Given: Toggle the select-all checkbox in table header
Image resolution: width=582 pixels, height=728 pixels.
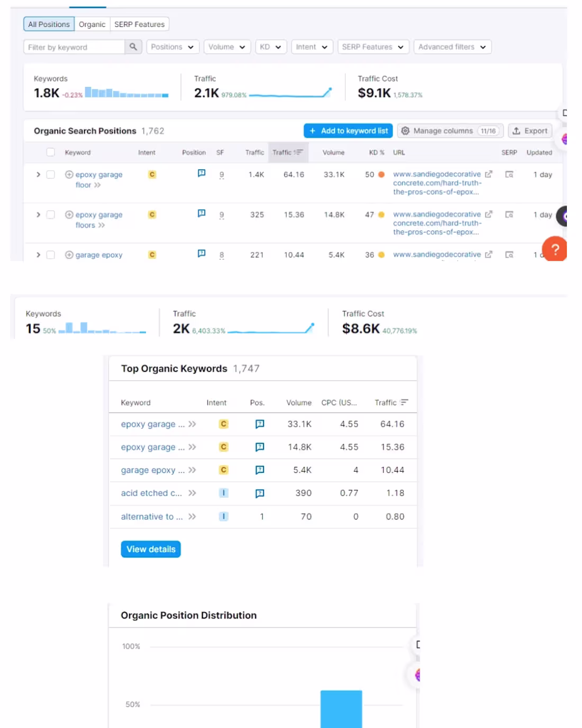Looking at the screenshot, I should tap(51, 152).
